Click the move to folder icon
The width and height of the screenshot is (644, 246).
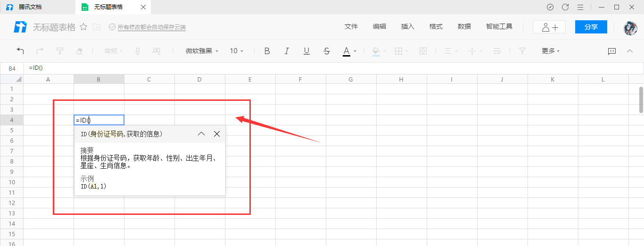click(97, 27)
